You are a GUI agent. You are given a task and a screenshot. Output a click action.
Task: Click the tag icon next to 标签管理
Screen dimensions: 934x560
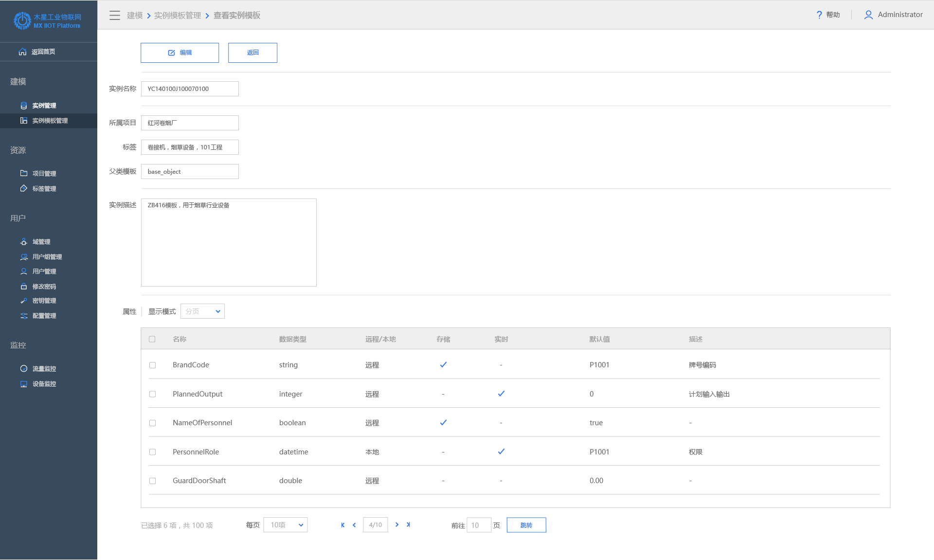tap(23, 188)
